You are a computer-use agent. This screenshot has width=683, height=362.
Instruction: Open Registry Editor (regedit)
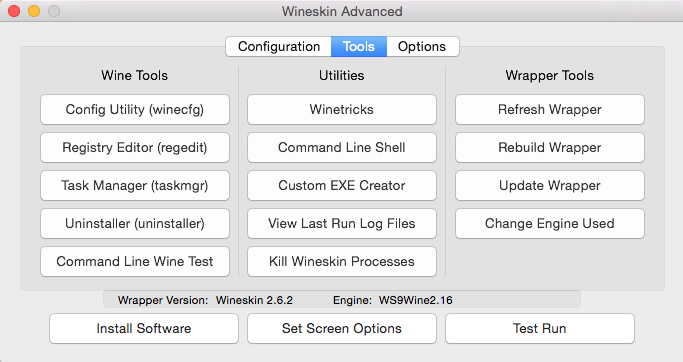[x=135, y=147]
